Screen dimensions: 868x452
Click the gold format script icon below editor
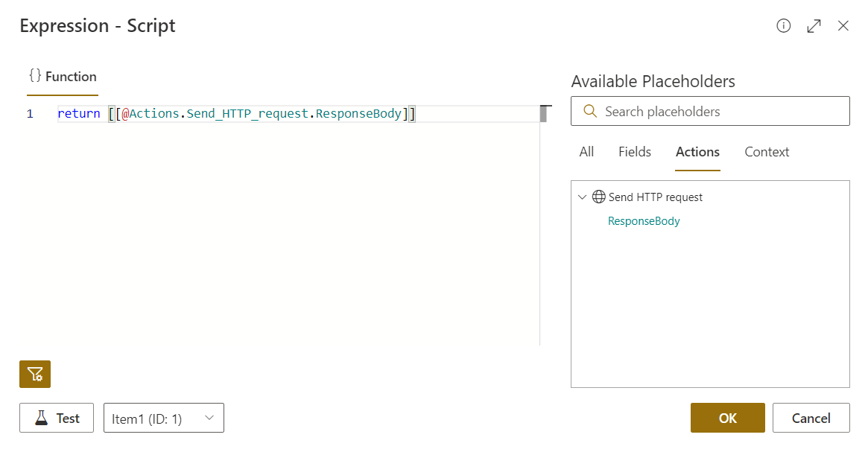34,374
